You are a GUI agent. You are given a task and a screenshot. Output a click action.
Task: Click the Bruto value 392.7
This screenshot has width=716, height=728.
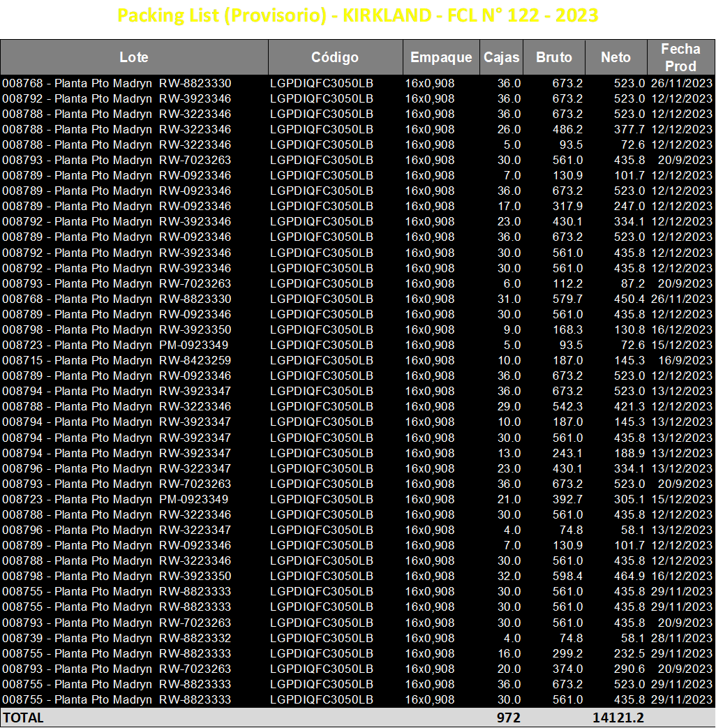[x=567, y=499]
